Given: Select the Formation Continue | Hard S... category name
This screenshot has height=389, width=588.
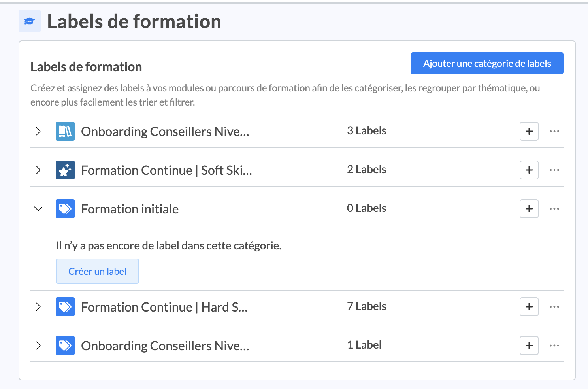Looking at the screenshot, I should pyautogui.click(x=164, y=307).
